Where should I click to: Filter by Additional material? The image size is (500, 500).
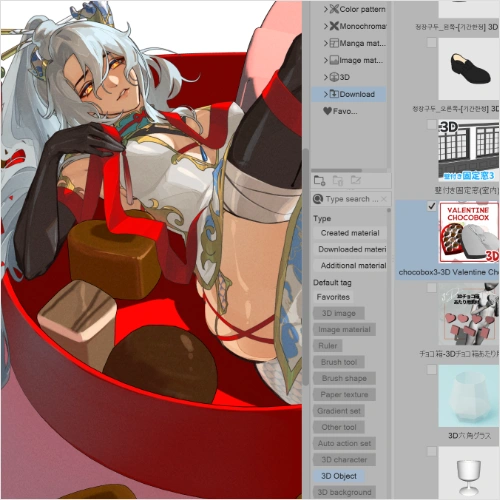[x=350, y=266]
